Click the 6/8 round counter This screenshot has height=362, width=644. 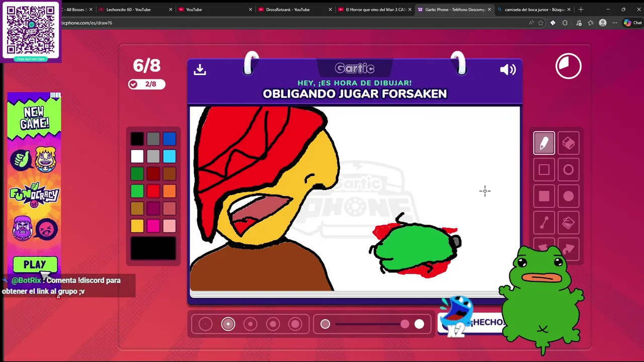(x=146, y=65)
